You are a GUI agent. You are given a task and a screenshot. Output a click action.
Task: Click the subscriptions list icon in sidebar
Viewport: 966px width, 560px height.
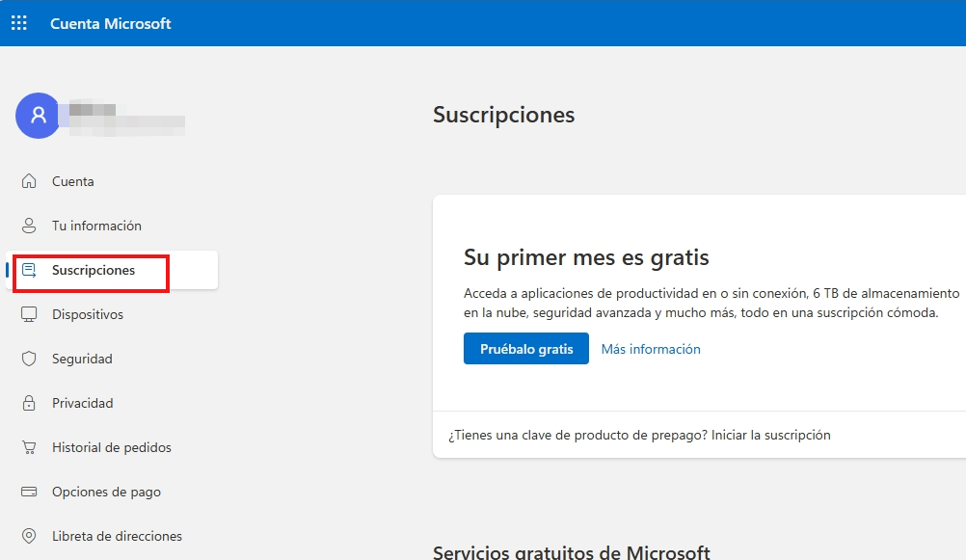coord(29,270)
